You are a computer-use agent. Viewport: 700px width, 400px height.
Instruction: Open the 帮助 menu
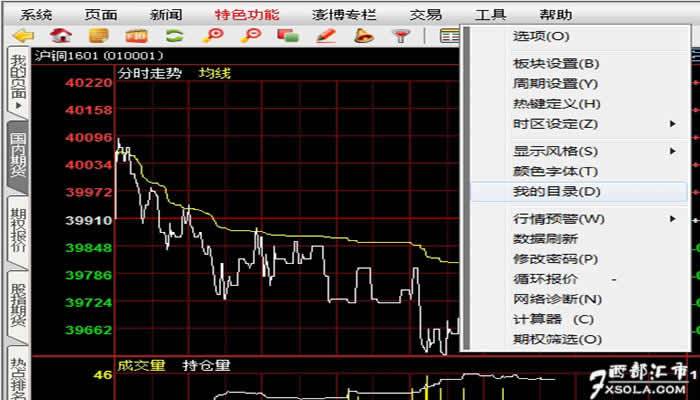point(555,15)
